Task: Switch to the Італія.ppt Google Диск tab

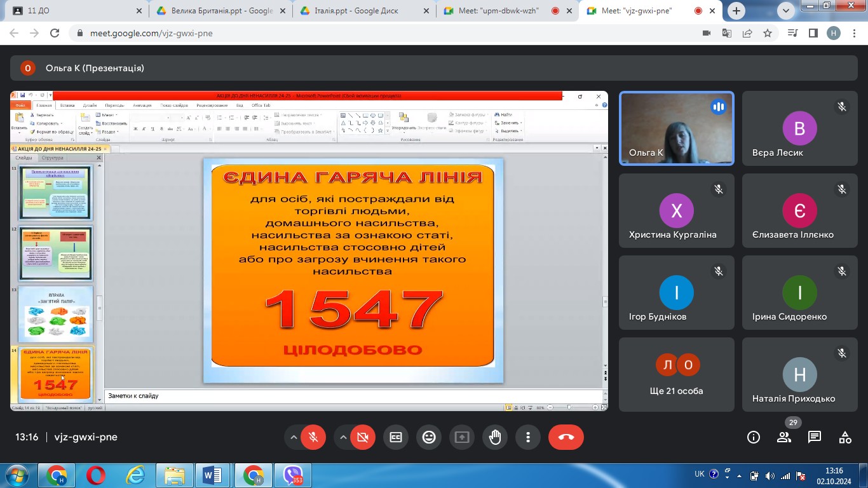Action: pyautogui.click(x=359, y=11)
